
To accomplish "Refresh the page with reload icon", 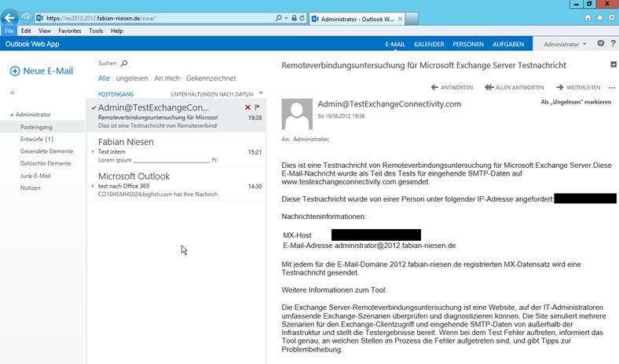I will [x=302, y=18].
